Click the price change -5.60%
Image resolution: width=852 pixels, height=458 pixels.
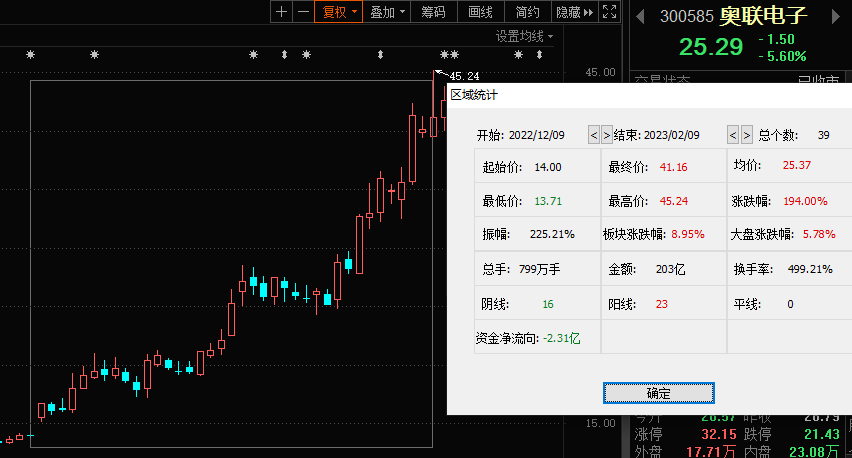[782, 56]
